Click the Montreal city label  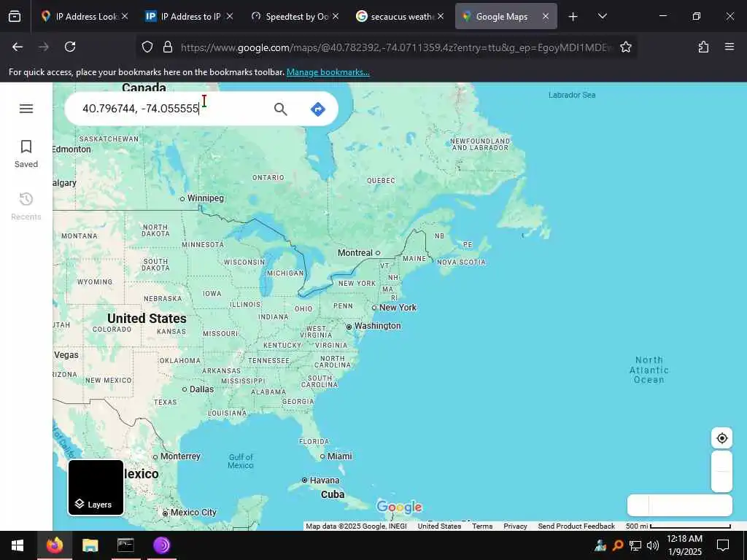pos(355,253)
